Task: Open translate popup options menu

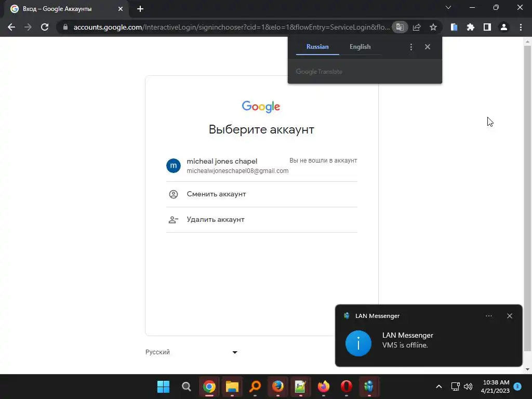Action: tap(411, 47)
